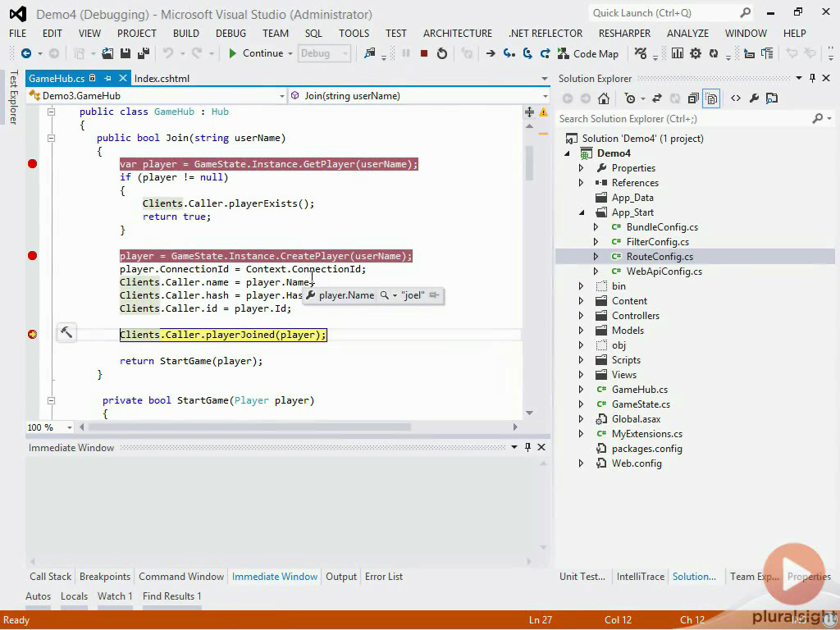The height and width of the screenshot is (630, 840).
Task: Click the magnifier visualizer icon in player.Name tooltip
Action: pos(384,295)
